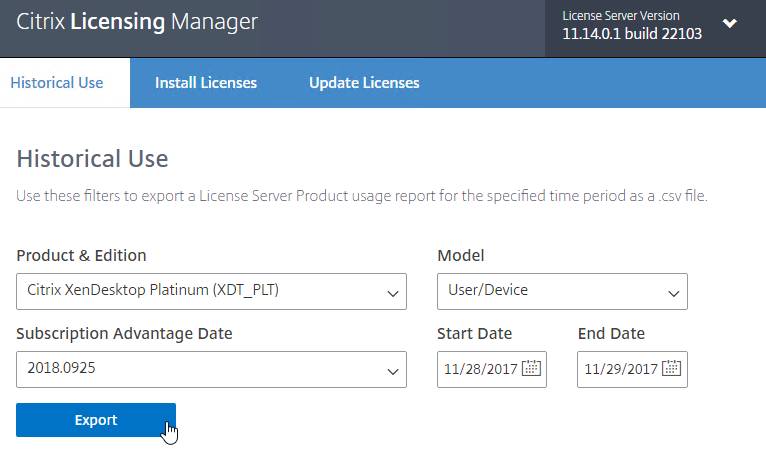
Task: Click the 11/29/2017 end date text
Action: pos(621,369)
